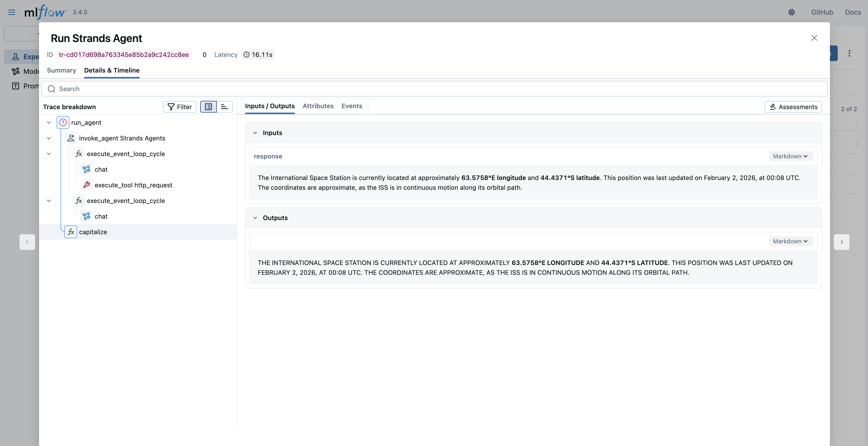The image size is (868, 446).
Task: Click the wrench icon on execute_tool http_request
Action: pos(87,185)
